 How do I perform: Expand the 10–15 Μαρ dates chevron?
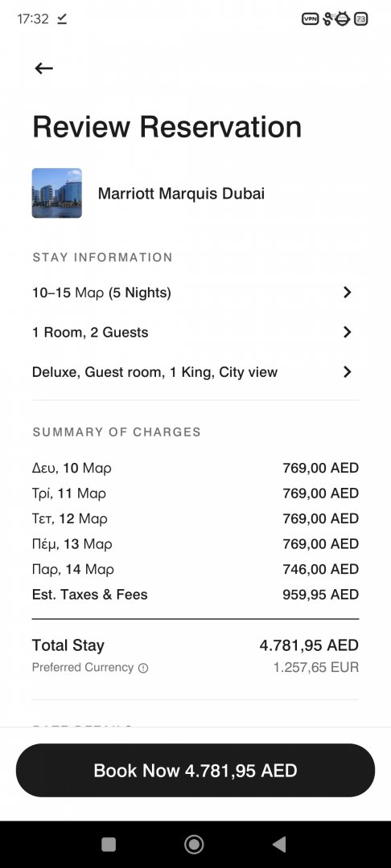[348, 293]
